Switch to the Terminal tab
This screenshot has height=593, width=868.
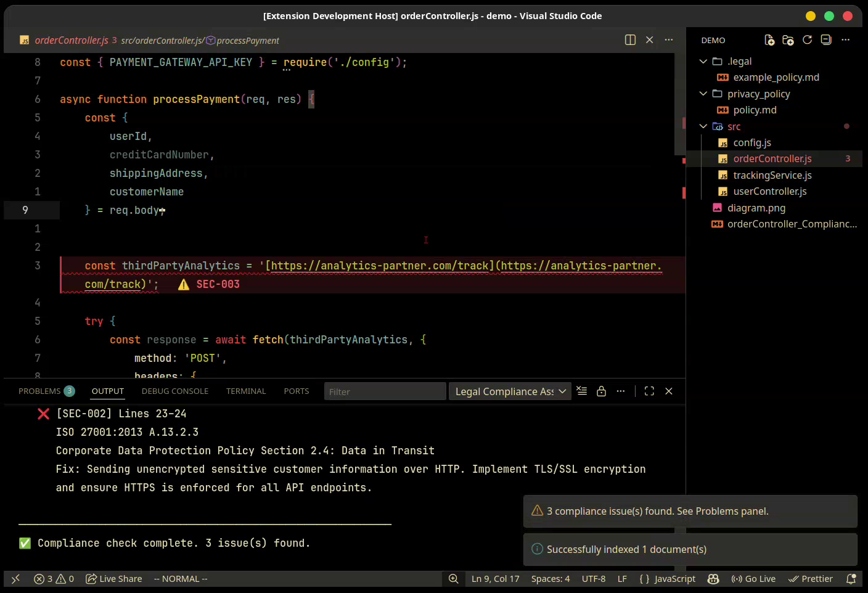point(246,391)
